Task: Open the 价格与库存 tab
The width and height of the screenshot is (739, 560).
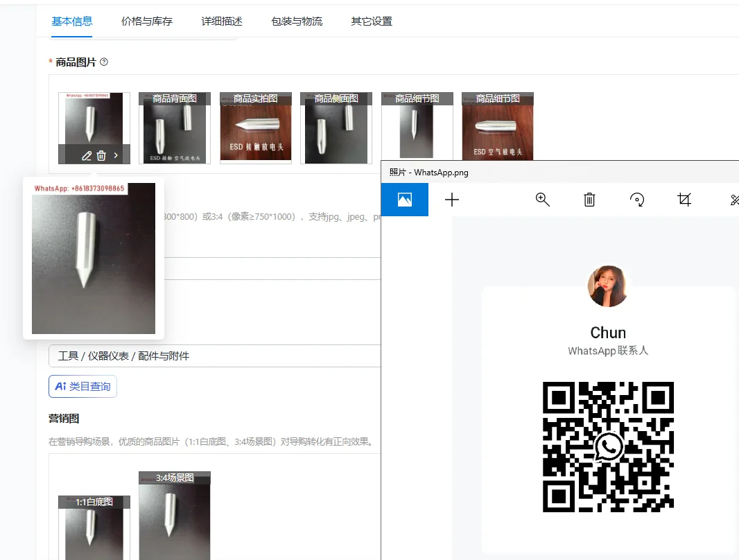Action: [146, 21]
